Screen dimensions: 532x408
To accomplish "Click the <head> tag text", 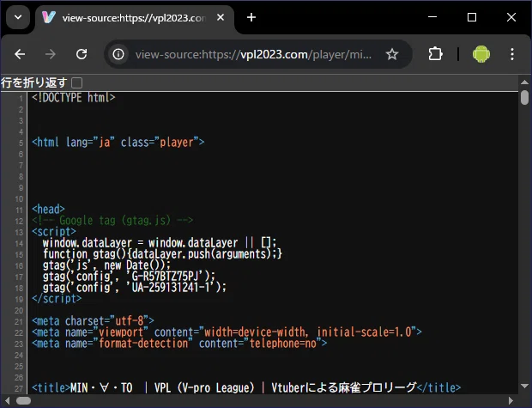I will tap(48, 209).
